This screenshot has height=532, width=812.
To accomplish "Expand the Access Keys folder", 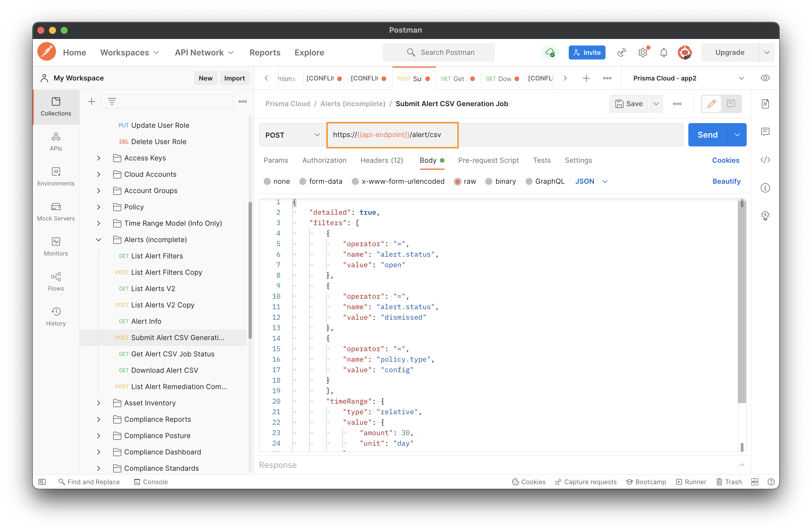I will click(99, 158).
